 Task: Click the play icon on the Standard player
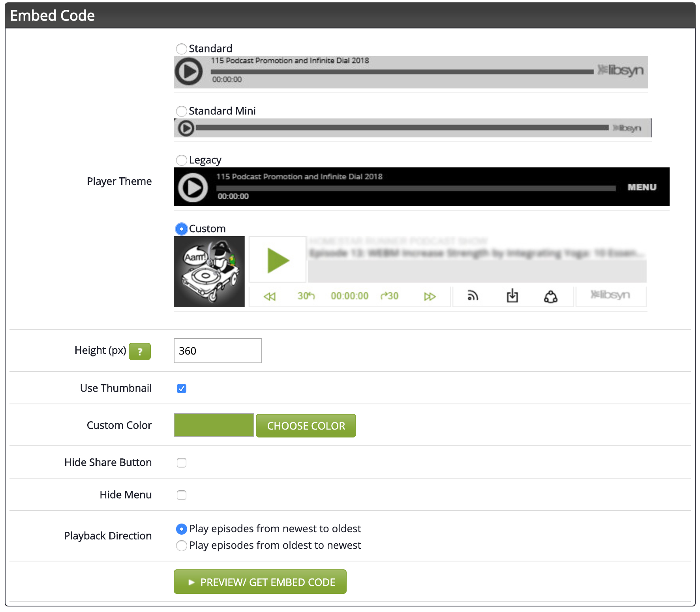[x=189, y=71]
